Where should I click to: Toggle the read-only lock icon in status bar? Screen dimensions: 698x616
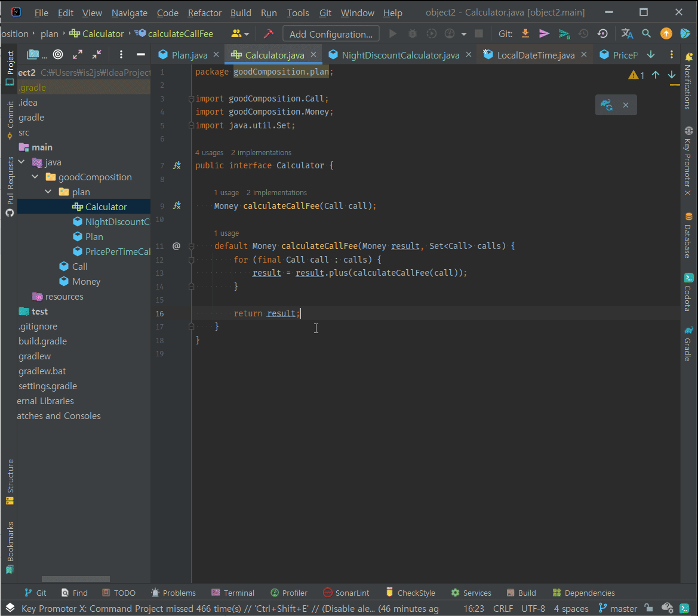(x=648, y=609)
